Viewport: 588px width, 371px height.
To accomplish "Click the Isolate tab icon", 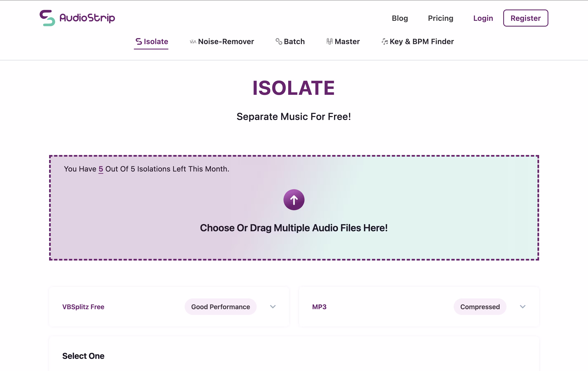I will click(x=139, y=41).
